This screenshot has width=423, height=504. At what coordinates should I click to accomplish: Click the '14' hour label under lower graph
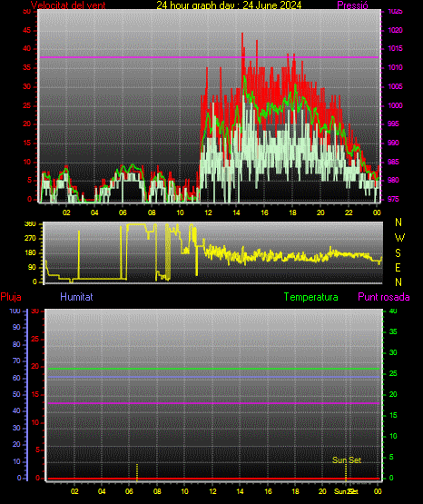pyautogui.click(x=240, y=491)
